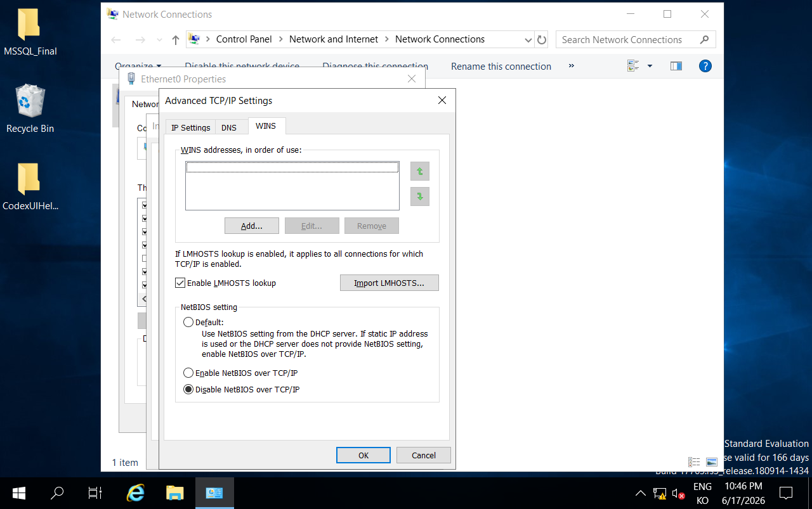The height and width of the screenshot is (509, 812).
Task: Expand the address bar history dropdown
Action: coord(528,39)
